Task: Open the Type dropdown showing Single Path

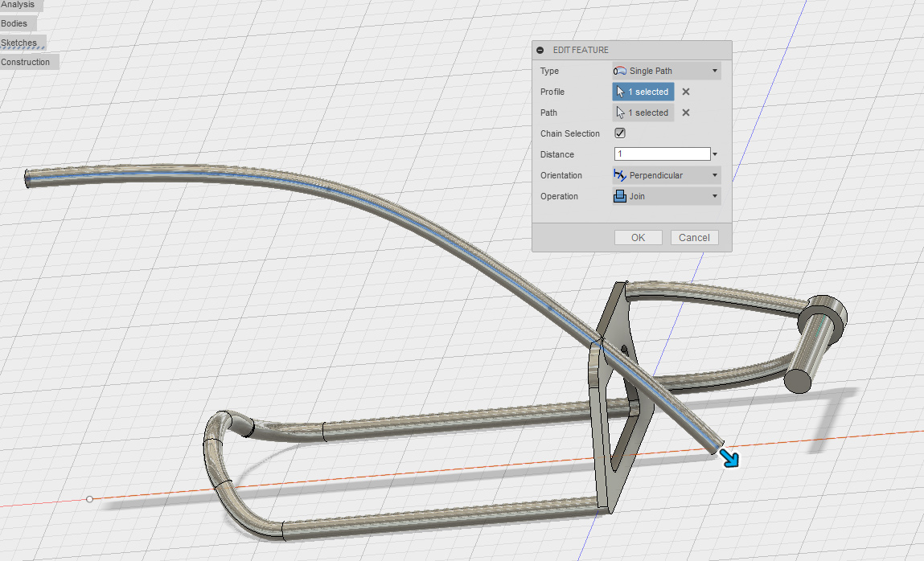Action: click(x=666, y=71)
